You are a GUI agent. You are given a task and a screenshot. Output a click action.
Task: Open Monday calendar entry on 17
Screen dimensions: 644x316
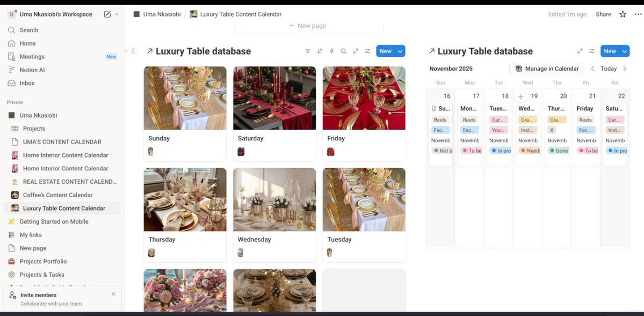click(x=469, y=135)
